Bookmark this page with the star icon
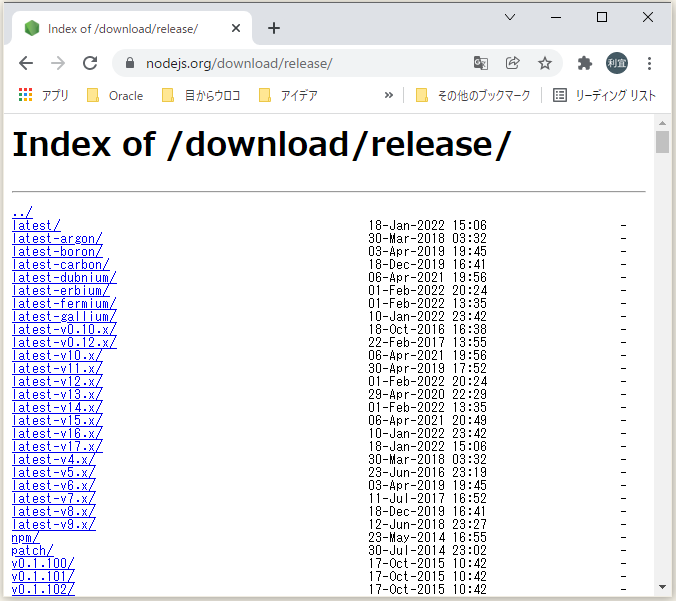 545,63
